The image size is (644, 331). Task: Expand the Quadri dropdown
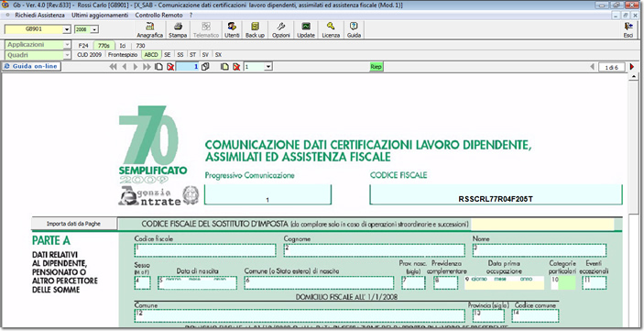67,55
